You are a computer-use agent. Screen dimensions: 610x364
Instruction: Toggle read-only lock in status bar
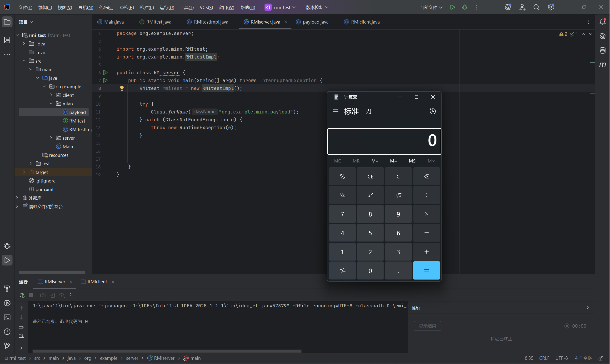tap(601, 358)
